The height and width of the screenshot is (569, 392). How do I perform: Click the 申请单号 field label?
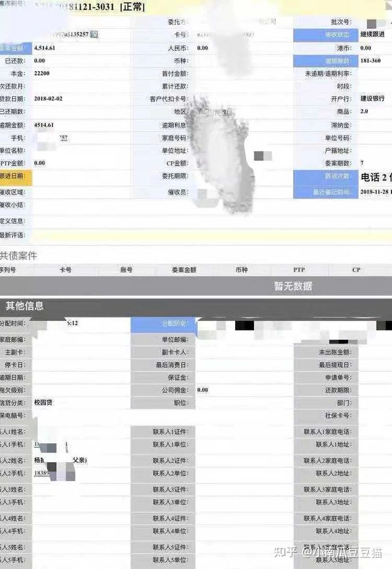coord(338,378)
